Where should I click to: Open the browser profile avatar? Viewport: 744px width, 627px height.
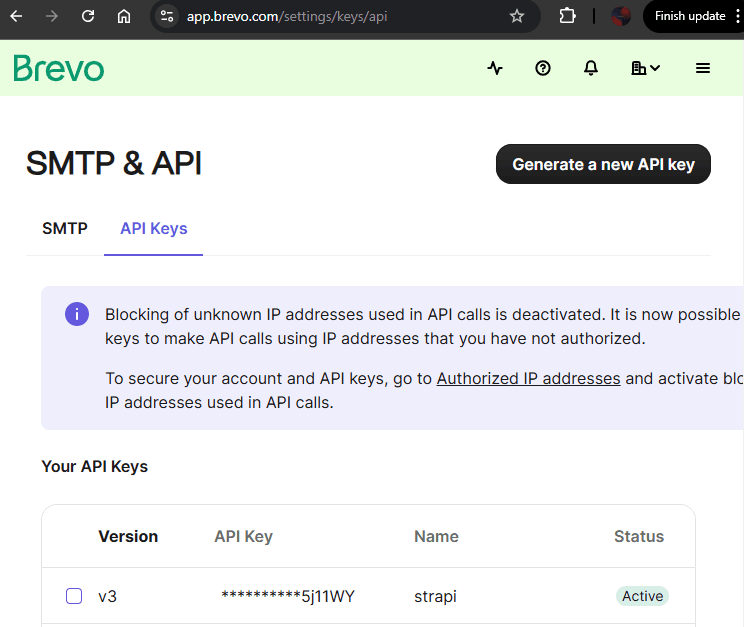tap(621, 16)
